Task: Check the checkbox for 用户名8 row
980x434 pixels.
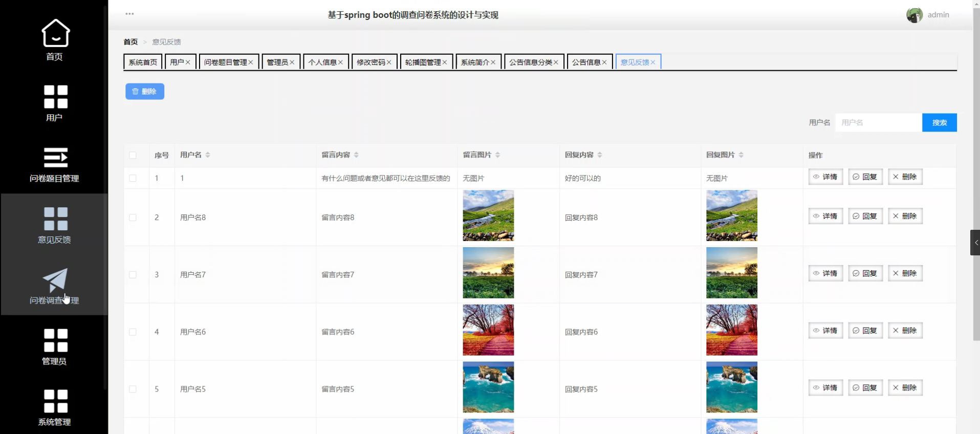Action: tap(133, 218)
